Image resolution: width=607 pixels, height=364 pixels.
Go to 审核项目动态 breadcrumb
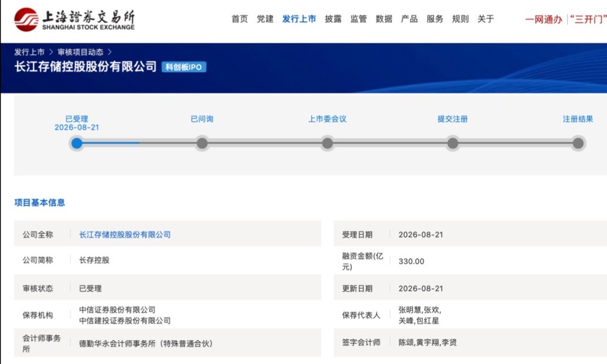[80, 52]
